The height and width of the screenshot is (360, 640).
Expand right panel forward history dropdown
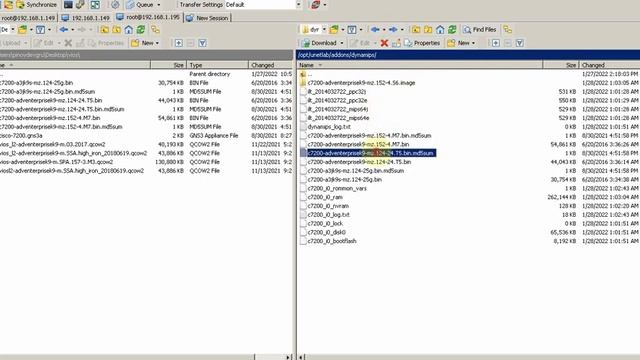click(x=402, y=29)
